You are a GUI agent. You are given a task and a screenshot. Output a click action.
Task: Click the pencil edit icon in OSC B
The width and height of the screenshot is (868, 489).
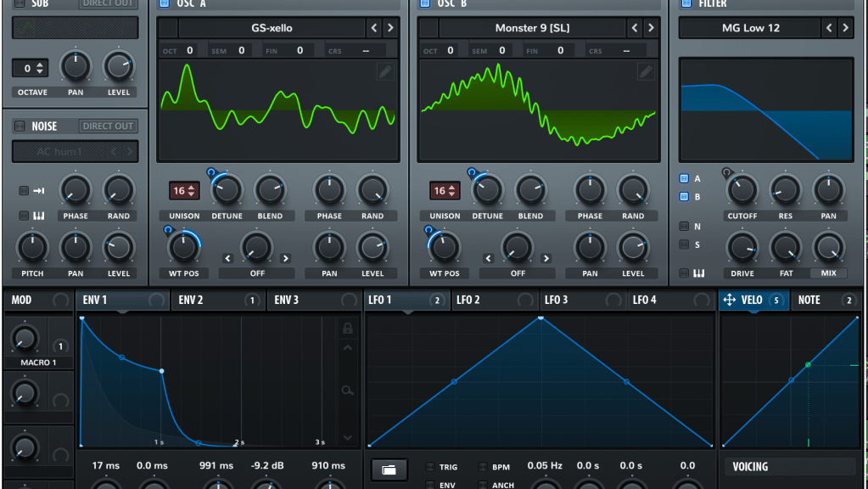[x=646, y=72]
